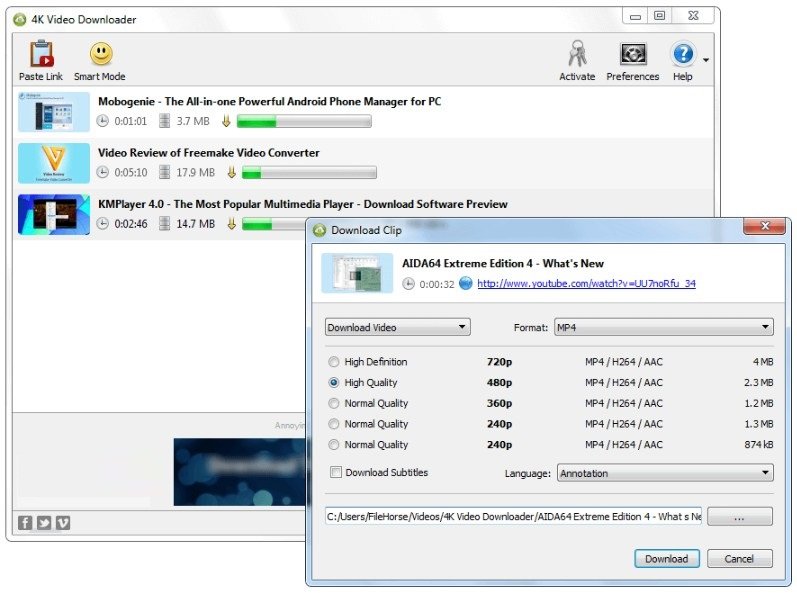Image resolution: width=797 pixels, height=593 pixels.
Task: Click the browse '...' folder button
Action: pos(740,517)
